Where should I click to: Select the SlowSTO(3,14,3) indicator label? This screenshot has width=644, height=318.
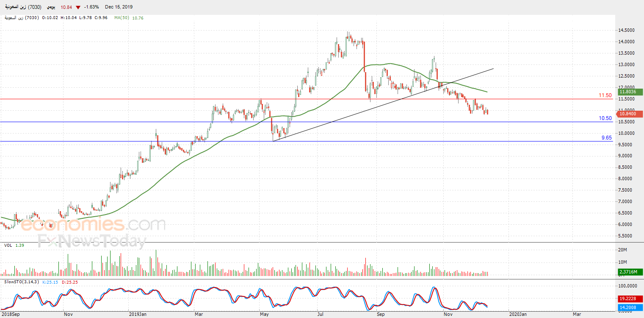click(x=21, y=282)
